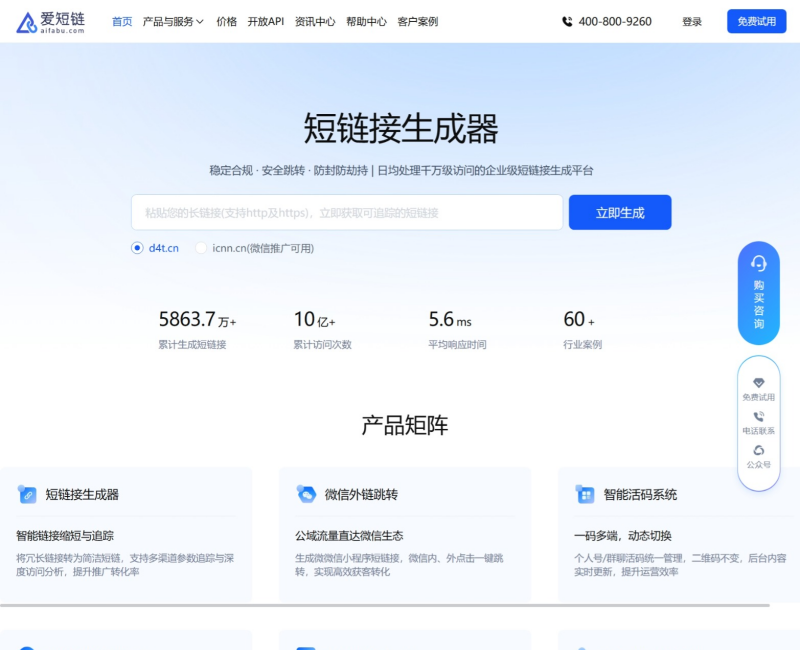This screenshot has height=650, width=800.
Task: Go to 首页 nav item
Action: (122, 21)
